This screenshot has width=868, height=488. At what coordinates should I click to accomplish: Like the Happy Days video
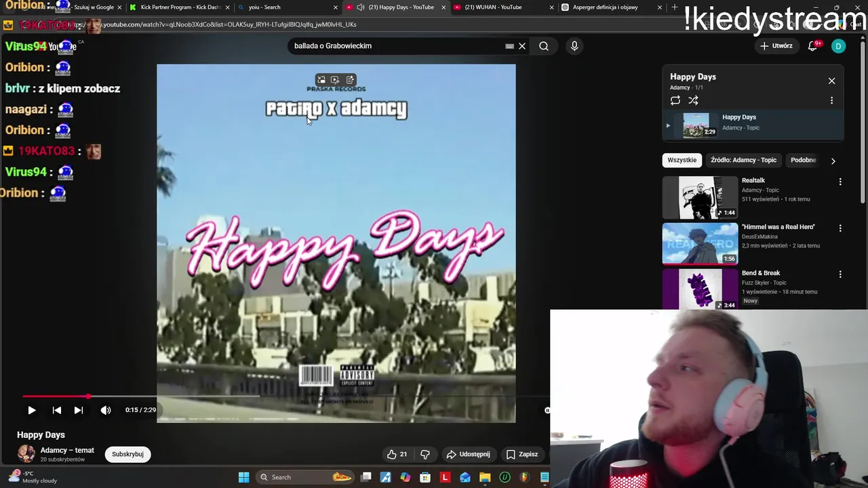[x=397, y=454]
